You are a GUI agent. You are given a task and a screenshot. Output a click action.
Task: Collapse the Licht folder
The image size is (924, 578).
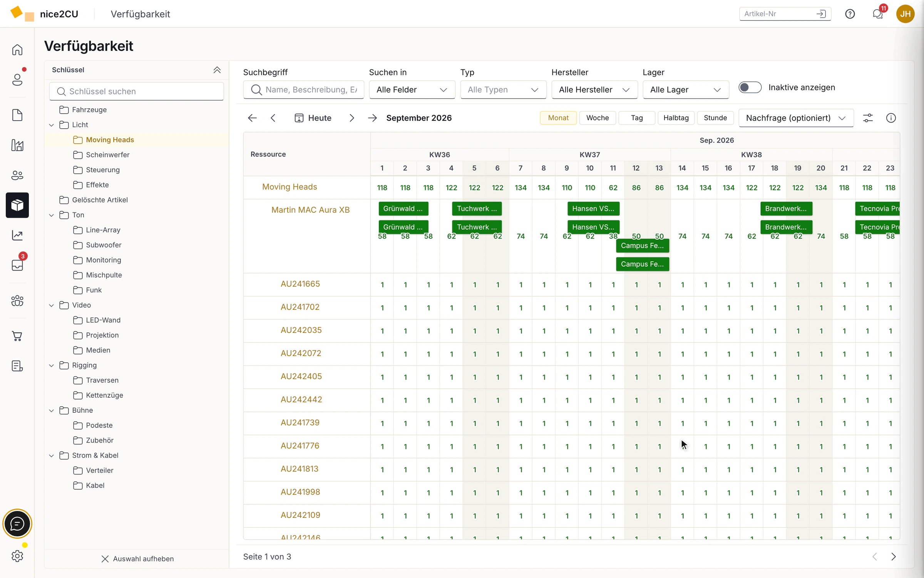52,125
